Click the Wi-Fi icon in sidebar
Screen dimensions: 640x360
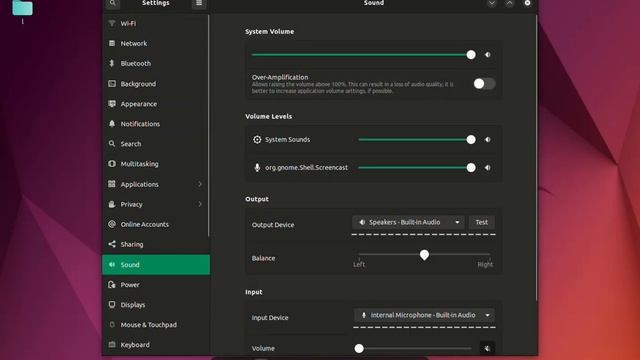112,23
